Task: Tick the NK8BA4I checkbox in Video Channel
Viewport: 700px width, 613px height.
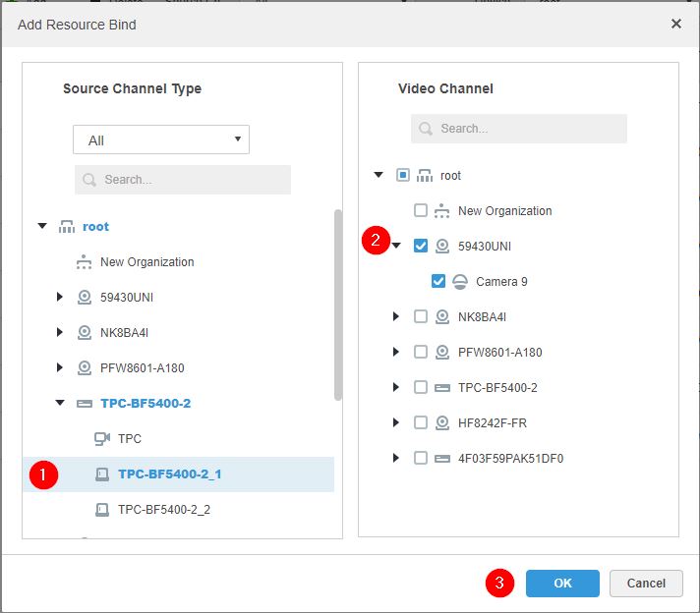Action: pos(421,317)
